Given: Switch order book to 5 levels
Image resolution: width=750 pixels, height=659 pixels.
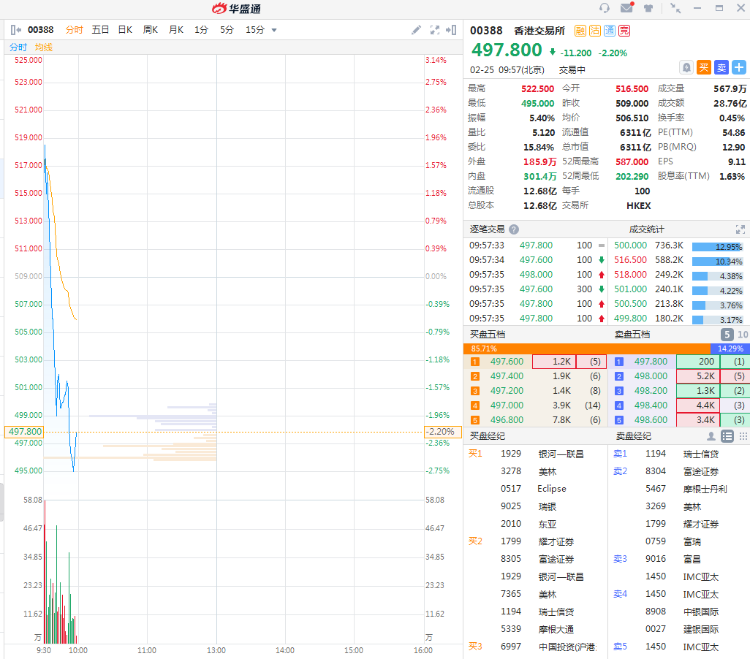Looking at the screenshot, I should pyautogui.click(x=727, y=334).
